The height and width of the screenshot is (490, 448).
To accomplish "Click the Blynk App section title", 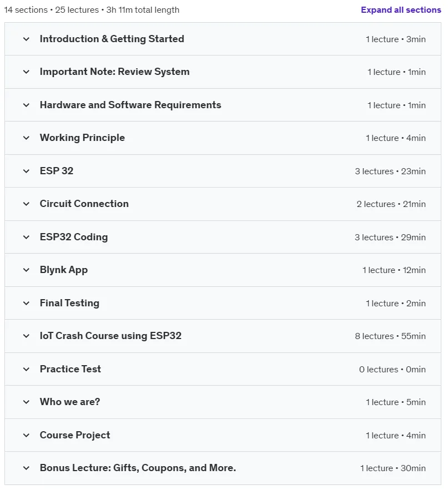I will pyautogui.click(x=64, y=270).
